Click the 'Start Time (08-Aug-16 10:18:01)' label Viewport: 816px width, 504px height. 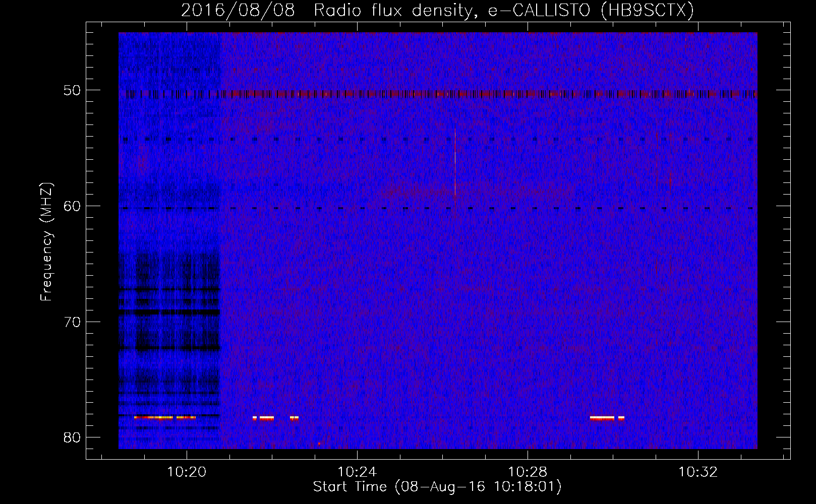(x=437, y=487)
